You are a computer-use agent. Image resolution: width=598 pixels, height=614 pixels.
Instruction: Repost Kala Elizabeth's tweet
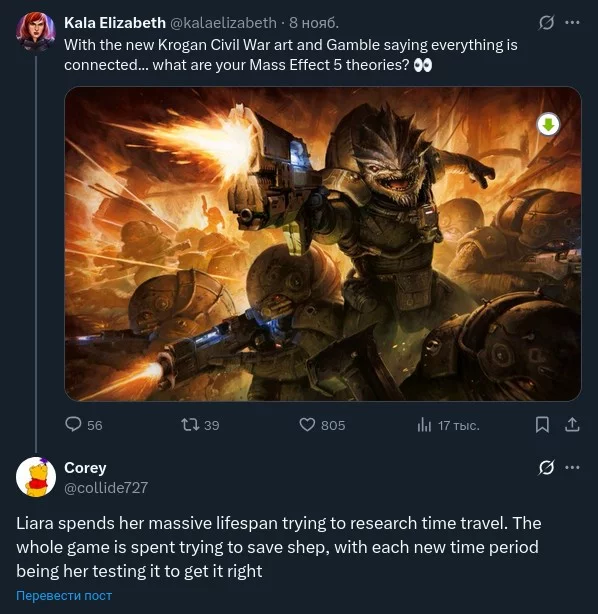point(200,425)
